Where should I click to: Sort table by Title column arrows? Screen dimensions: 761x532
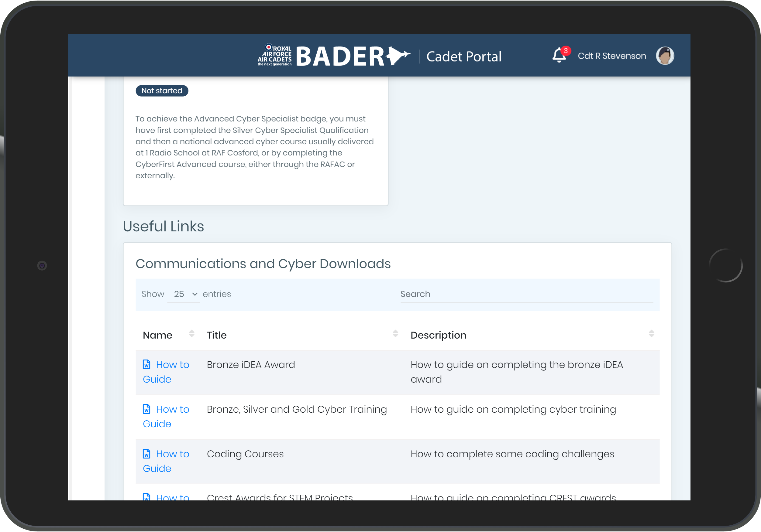coord(395,334)
